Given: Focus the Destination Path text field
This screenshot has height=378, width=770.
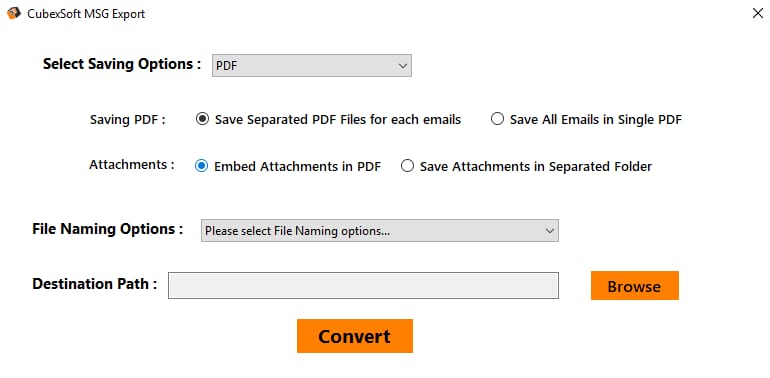Looking at the screenshot, I should [x=363, y=285].
